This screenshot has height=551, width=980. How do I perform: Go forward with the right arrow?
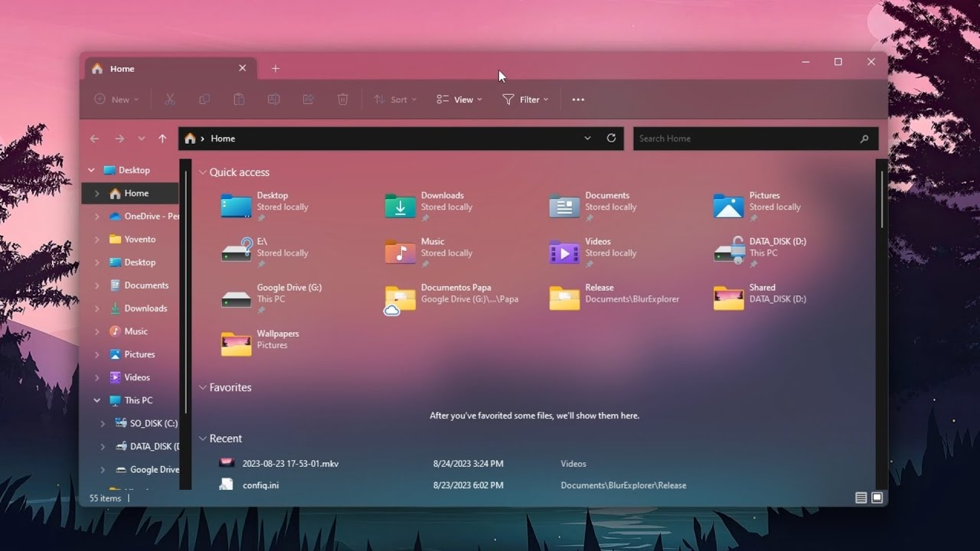(119, 139)
